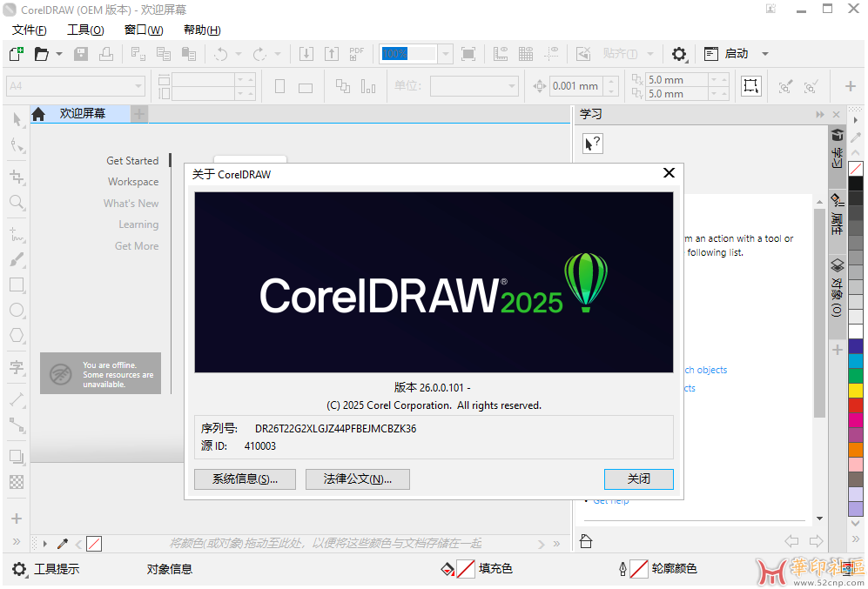Open the Get More section

point(137,246)
